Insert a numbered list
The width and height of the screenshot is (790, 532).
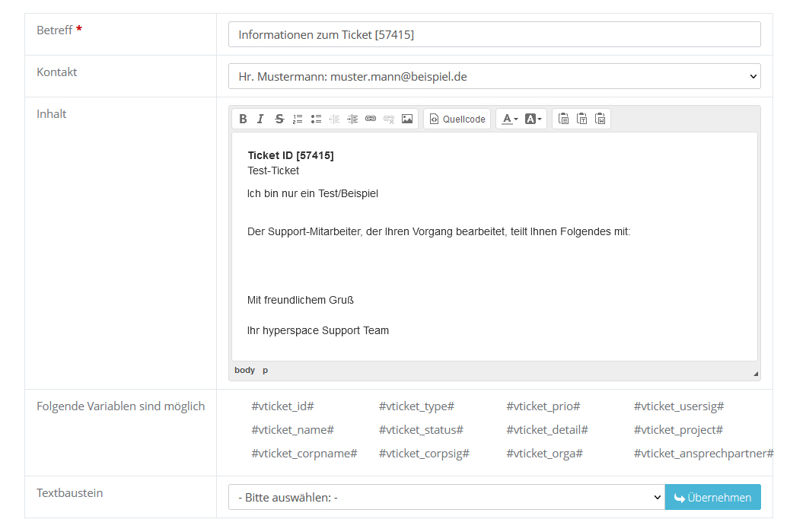(x=298, y=119)
